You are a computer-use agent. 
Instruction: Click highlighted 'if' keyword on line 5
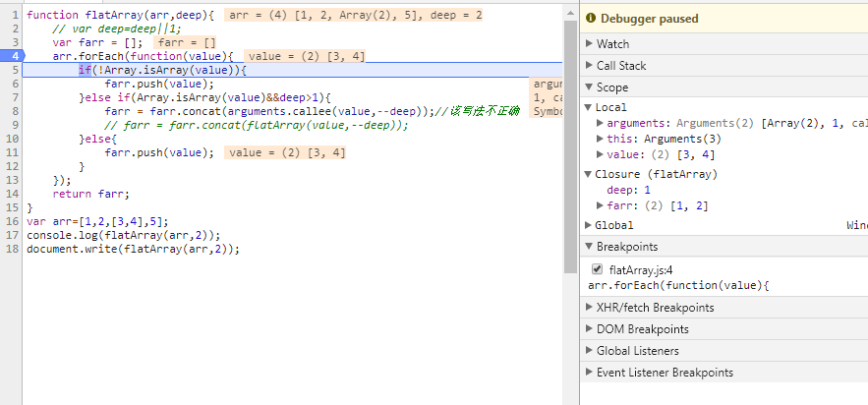click(x=85, y=70)
